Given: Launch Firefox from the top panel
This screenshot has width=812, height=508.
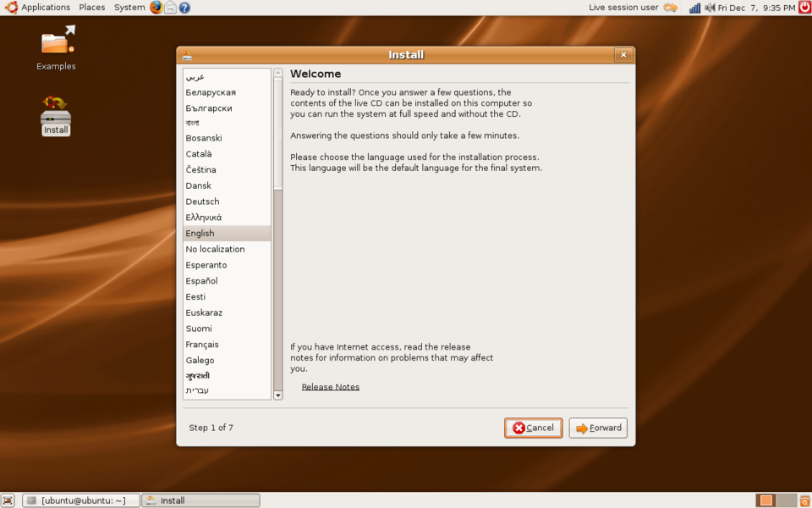Looking at the screenshot, I should (156, 8).
